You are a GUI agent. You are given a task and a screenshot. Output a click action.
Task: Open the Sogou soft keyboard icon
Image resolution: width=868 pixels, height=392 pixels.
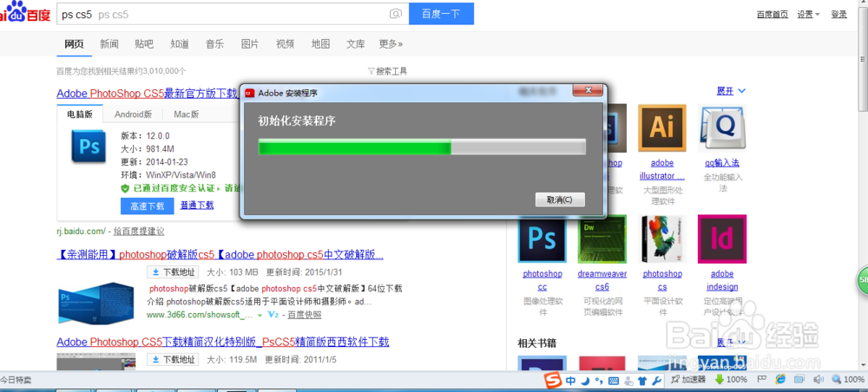(614, 381)
